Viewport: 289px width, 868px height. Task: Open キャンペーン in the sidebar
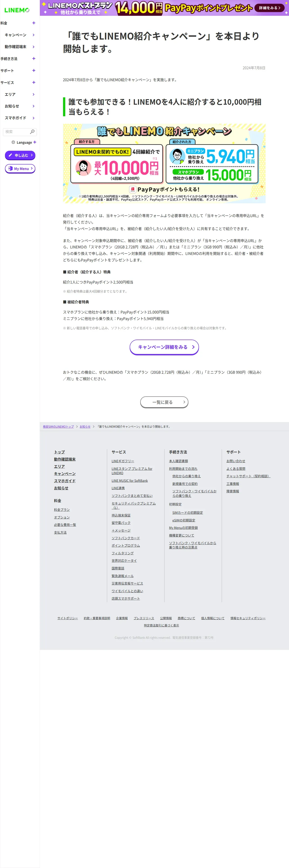click(x=20, y=35)
